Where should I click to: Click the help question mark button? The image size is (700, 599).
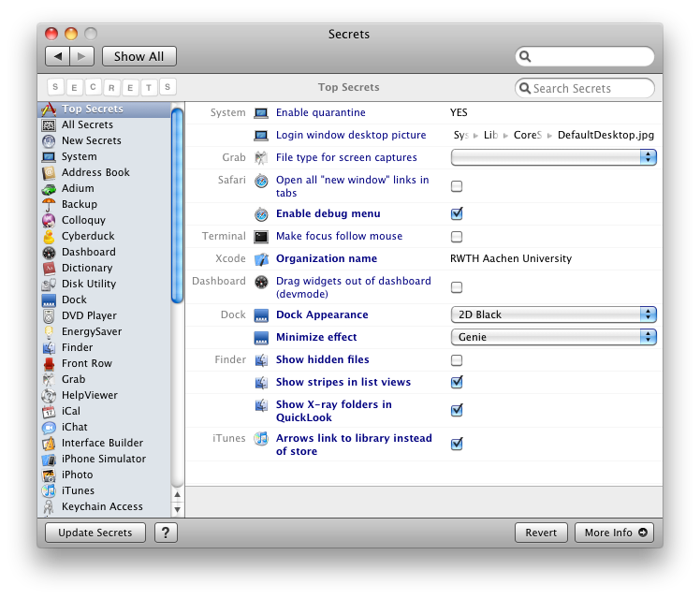[165, 533]
